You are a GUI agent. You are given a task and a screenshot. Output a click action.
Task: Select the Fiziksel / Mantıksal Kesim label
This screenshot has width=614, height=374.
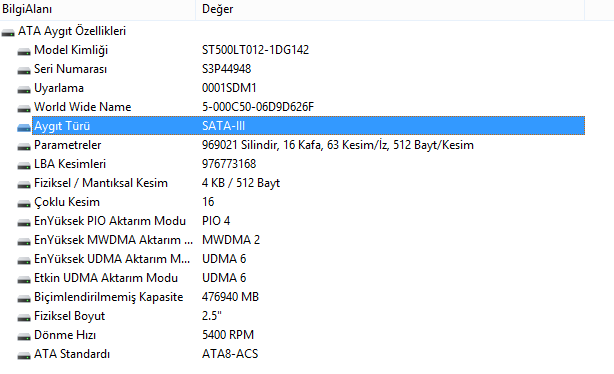(101, 183)
